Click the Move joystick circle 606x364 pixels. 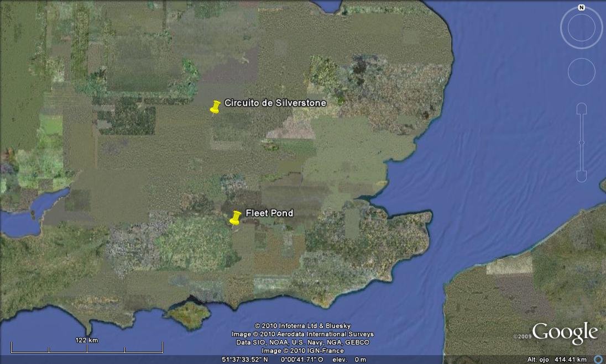tap(581, 72)
